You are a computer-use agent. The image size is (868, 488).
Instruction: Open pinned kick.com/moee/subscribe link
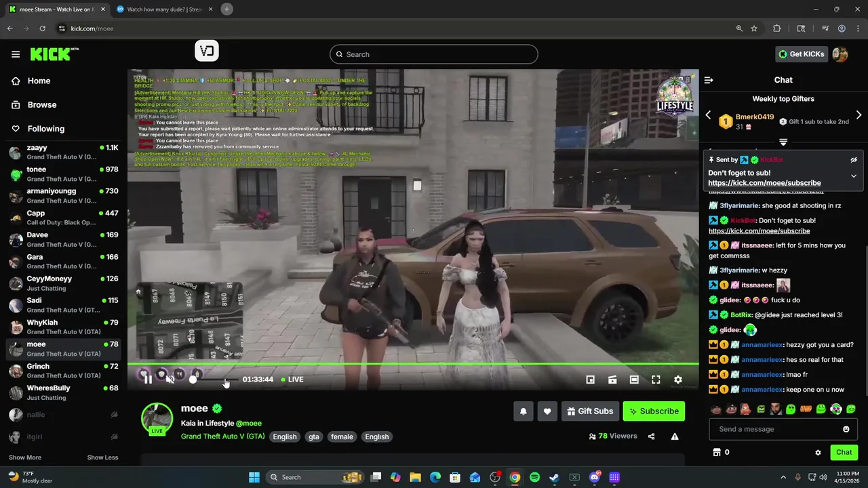click(x=764, y=183)
